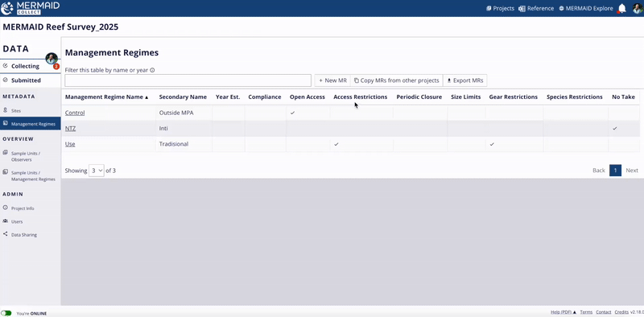644x317 pixels.
Task: Go to Collecting records
Action: click(x=25, y=66)
